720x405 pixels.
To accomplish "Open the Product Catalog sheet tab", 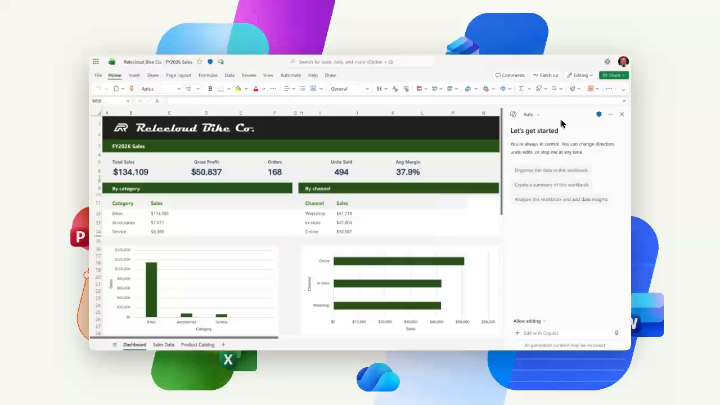I will point(197,345).
